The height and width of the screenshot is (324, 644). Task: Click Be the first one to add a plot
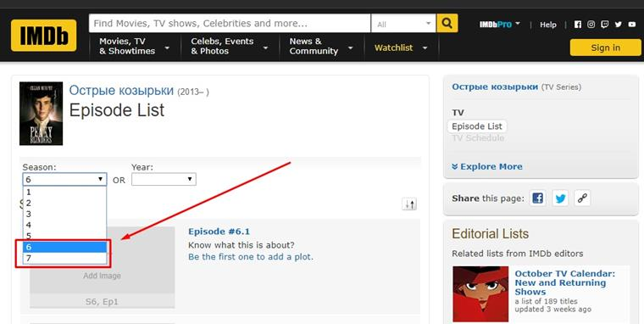pyautogui.click(x=251, y=257)
